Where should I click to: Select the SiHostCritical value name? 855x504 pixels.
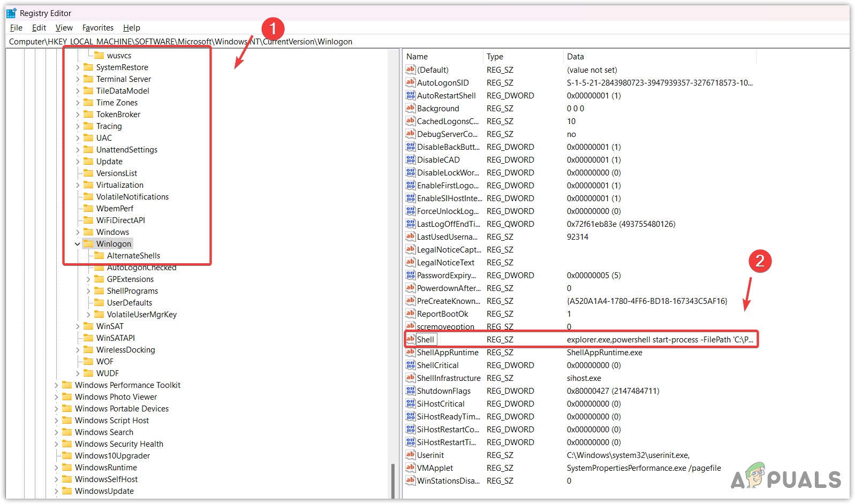point(441,403)
